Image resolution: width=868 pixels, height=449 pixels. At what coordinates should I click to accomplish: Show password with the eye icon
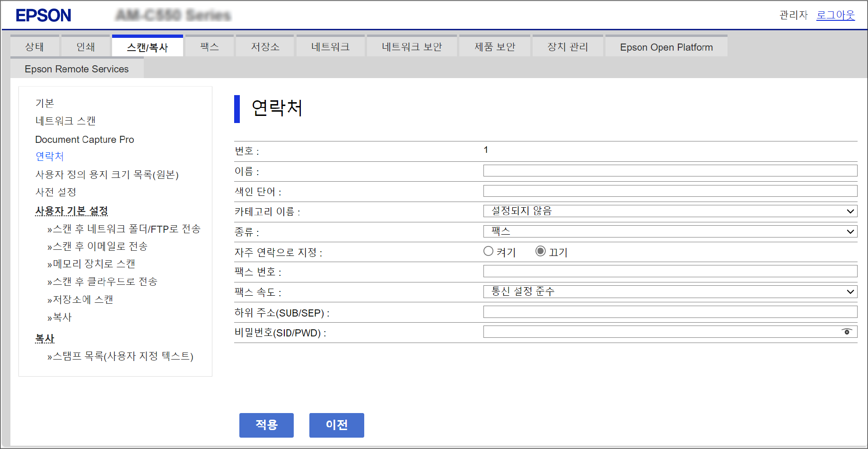(847, 332)
